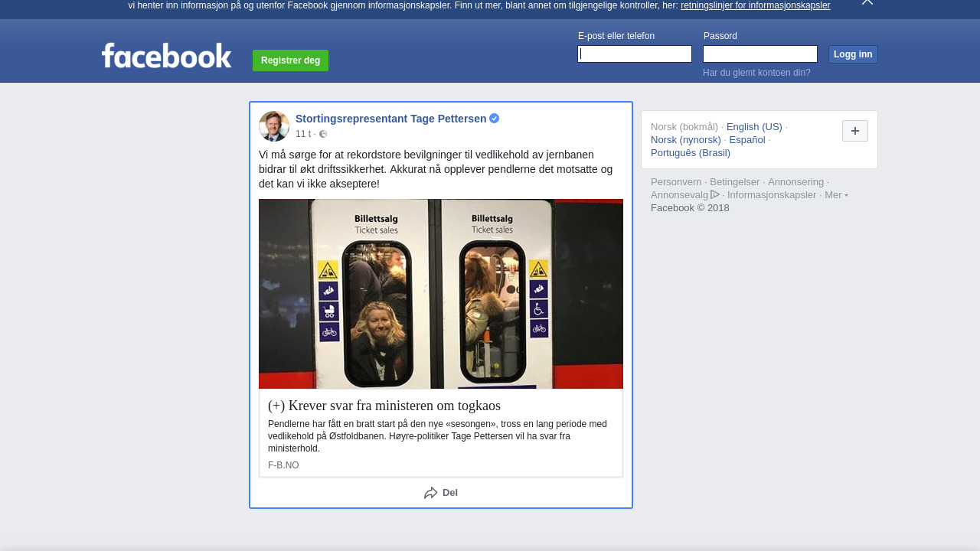Click the plus button for more languages
980x551 pixels.
[855, 131]
